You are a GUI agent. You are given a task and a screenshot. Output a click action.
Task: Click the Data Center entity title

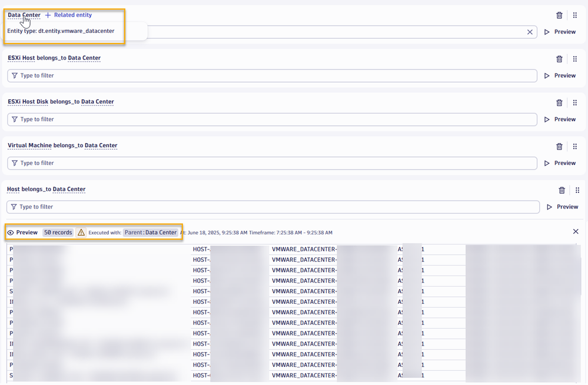[24, 15]
